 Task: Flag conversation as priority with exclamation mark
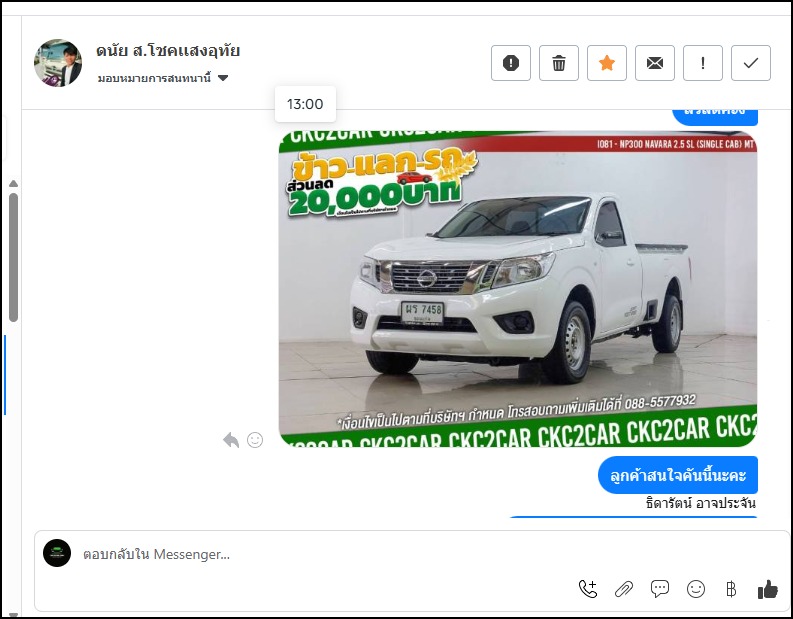tap(703, 63)
